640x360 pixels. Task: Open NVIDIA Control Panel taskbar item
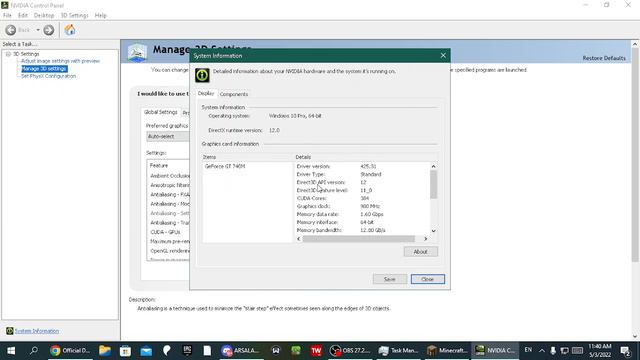[495, 350]
